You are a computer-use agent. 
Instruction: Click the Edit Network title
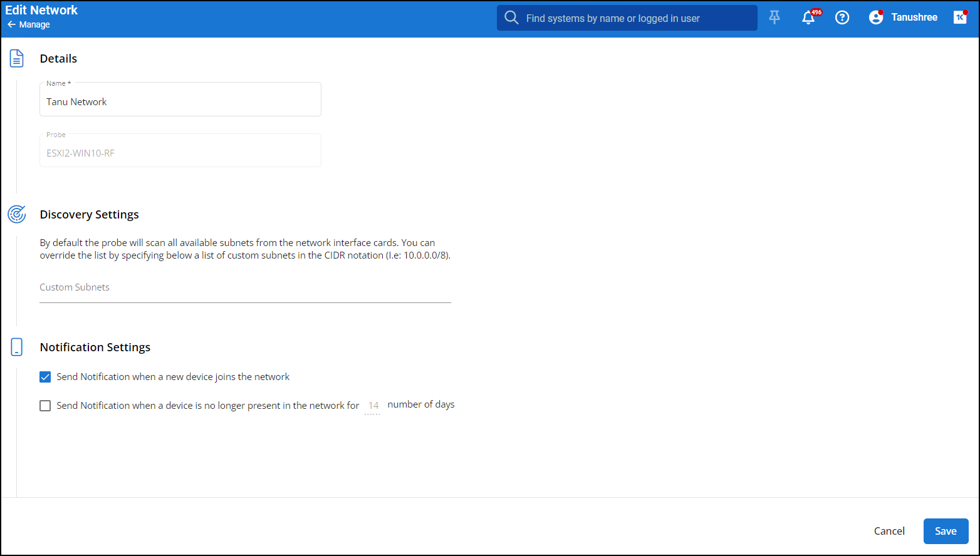tap(41, 10)
